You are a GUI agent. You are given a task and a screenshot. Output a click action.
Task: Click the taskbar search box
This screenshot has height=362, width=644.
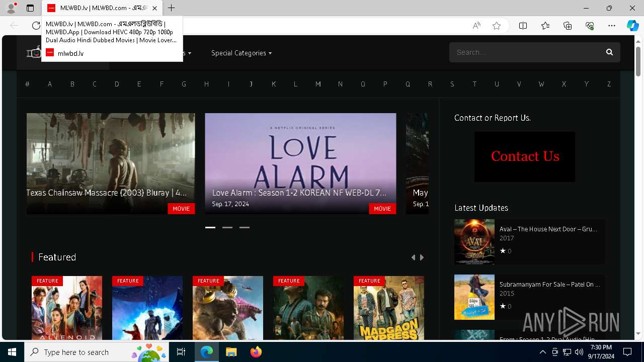(97, 352)
